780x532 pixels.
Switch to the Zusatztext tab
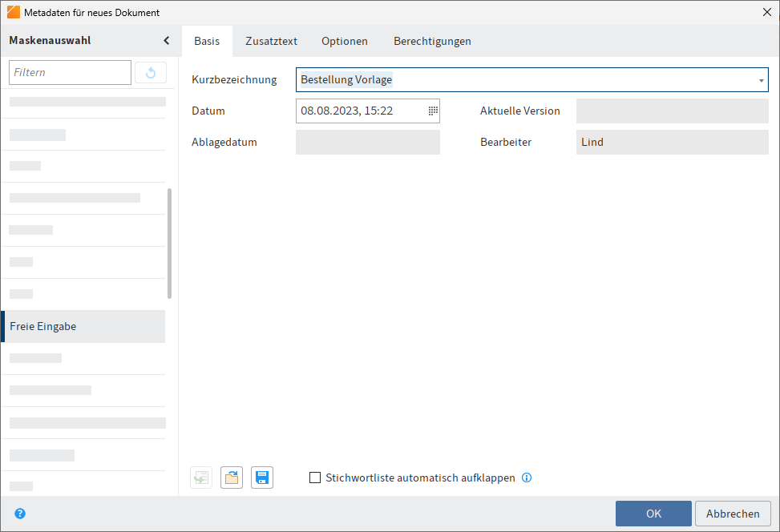coord(271,40)
